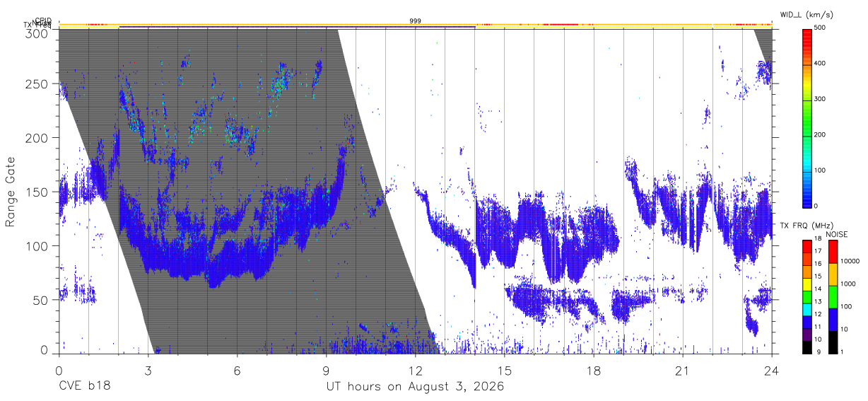Click the '18' label on TX FRQ legend
The height and width of the screenshot is (401, 868).
[x=818, y=238]
